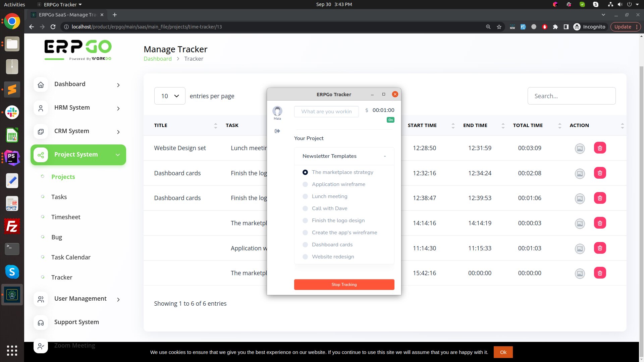Screen dimensions: 644x362
Task: Click the Maia user avatar in tracker
Action: pos(277,111)
